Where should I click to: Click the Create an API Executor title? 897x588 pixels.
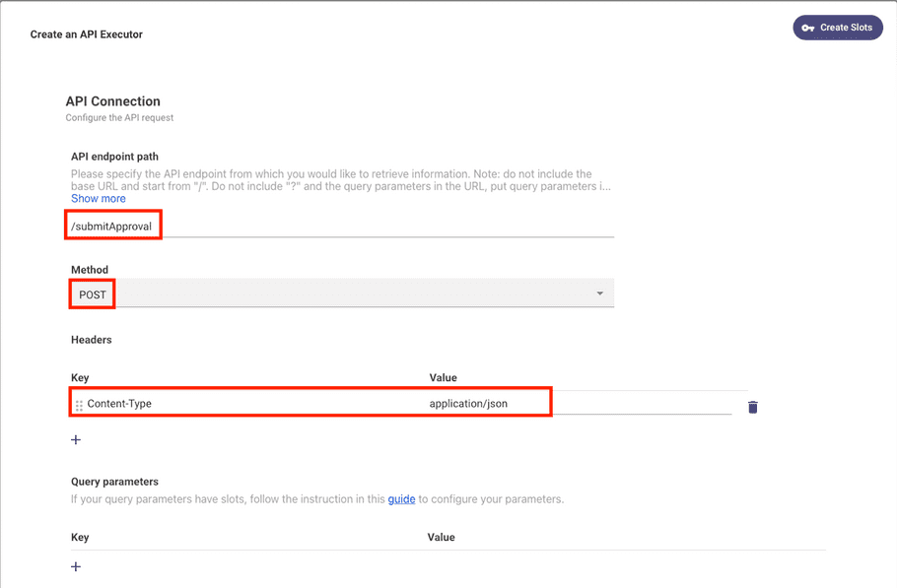tap(87, 34)
